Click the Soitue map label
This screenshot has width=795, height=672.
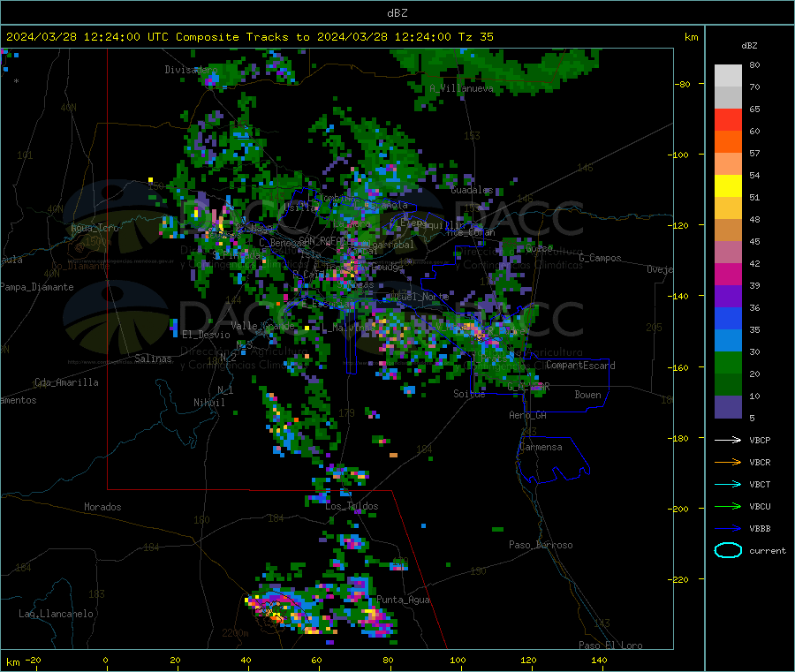point(469,394)
